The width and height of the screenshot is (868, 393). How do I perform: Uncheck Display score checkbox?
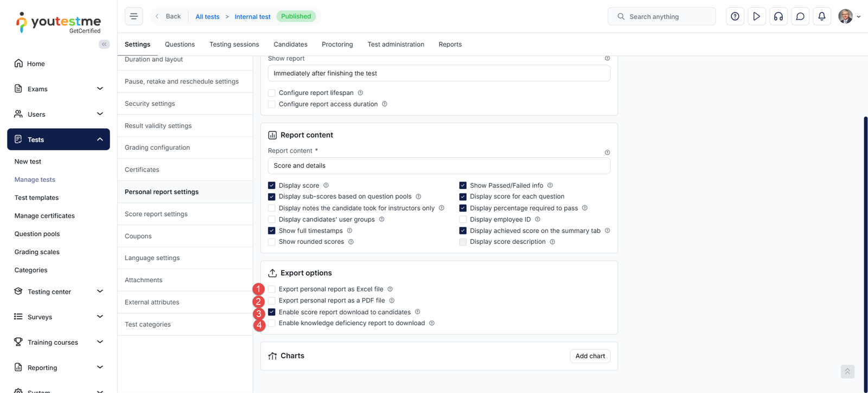pyautogui.click(x=272, y=186)
